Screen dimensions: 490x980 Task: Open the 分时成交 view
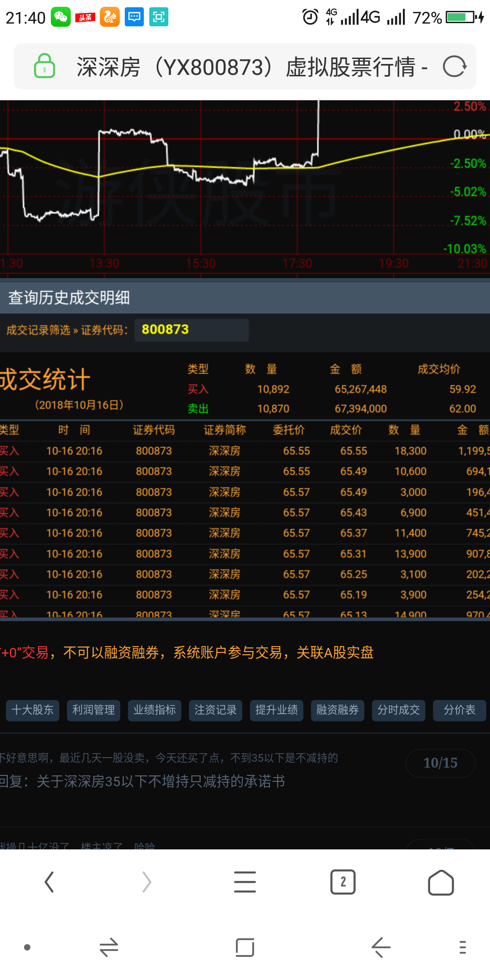point(398,710)
